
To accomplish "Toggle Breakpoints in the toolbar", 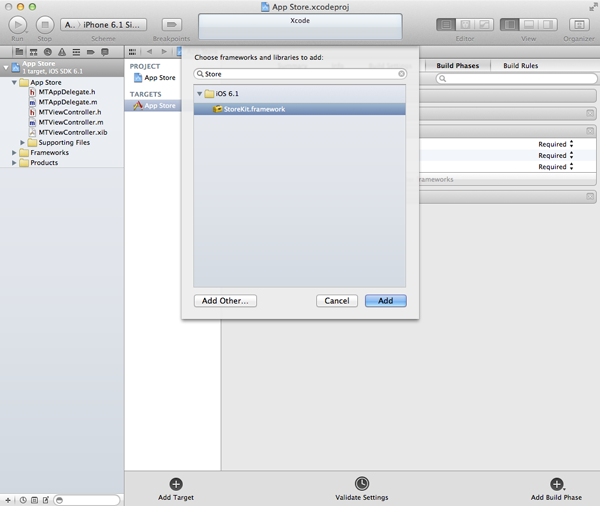I will [171, 25].
